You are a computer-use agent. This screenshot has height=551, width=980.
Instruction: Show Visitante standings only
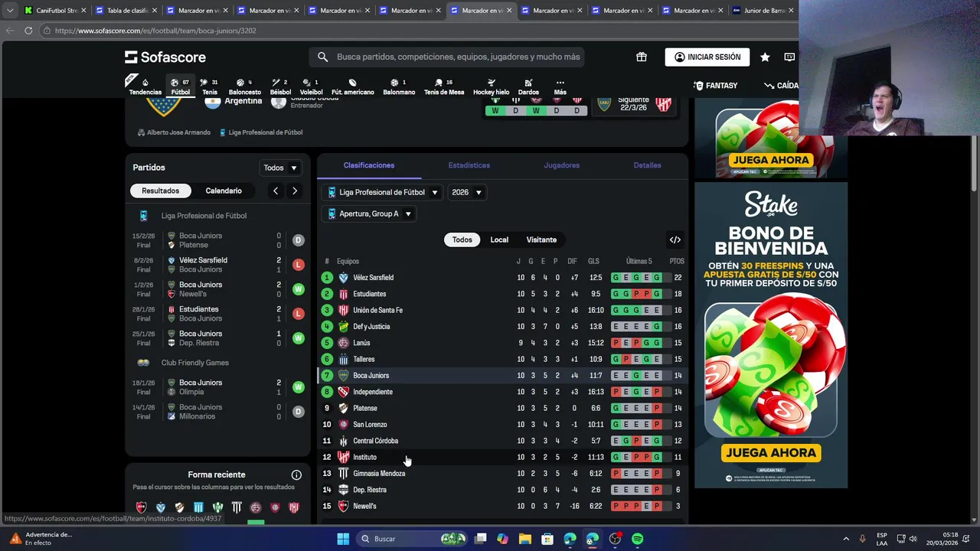point(541,240)
